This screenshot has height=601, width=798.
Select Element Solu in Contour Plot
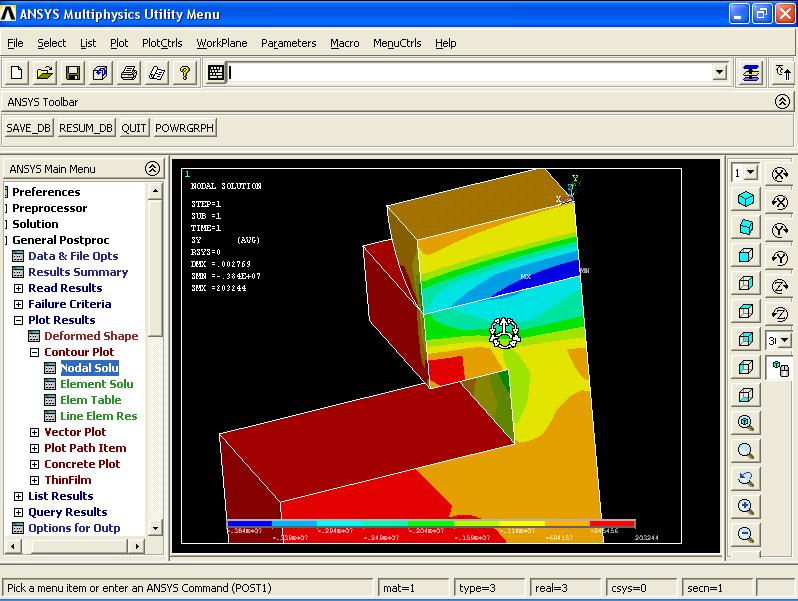click(x=97, y=384)
